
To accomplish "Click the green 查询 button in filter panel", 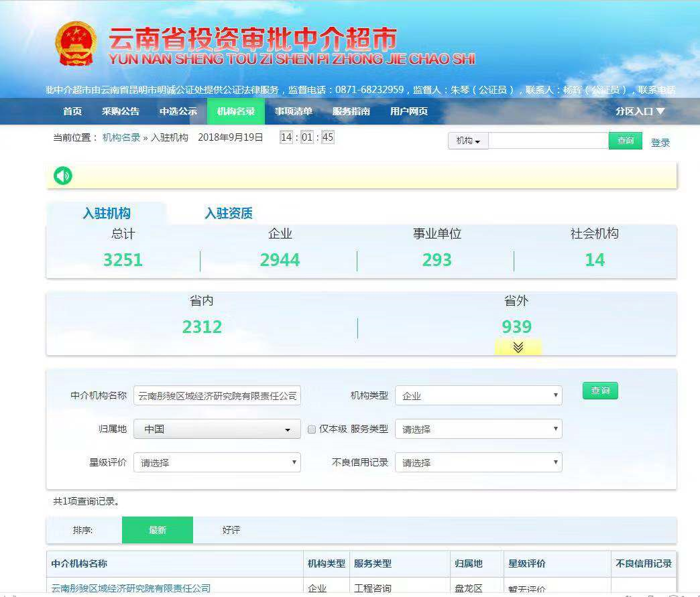I will 600,391.
